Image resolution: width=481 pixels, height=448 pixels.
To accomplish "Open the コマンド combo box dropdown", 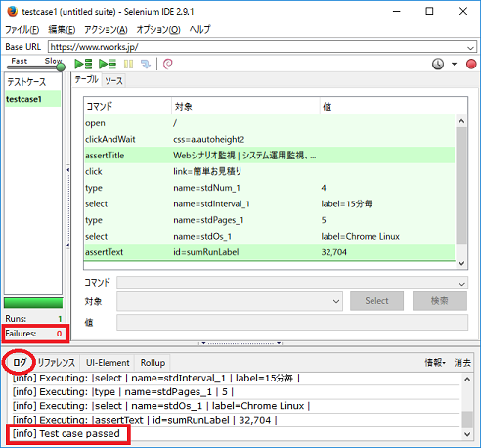I will click(x=461, y=283).
